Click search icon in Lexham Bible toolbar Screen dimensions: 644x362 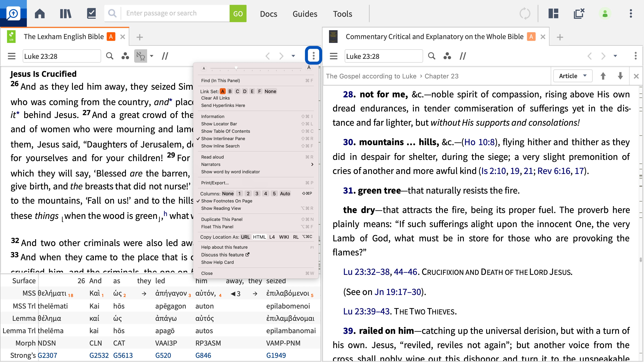tap(110, 56)
